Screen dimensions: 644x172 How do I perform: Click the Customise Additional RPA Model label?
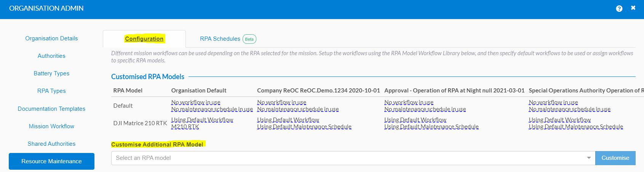(157, 145)
